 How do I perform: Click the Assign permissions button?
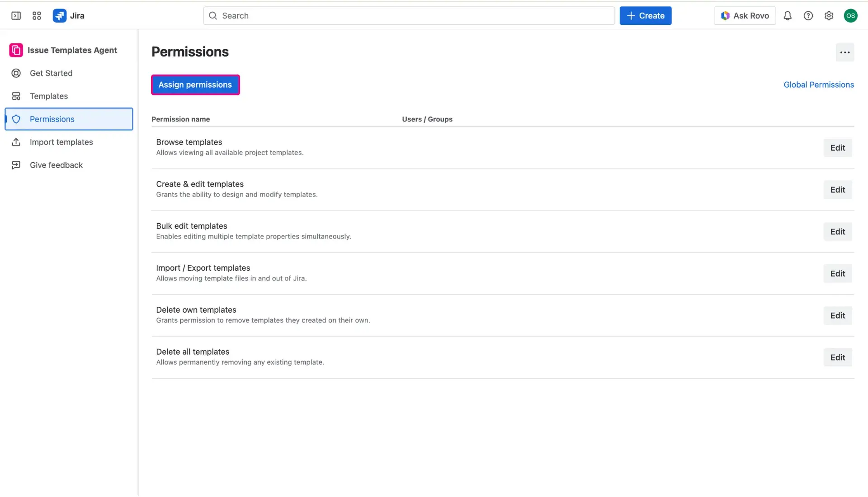click(195, 84)
